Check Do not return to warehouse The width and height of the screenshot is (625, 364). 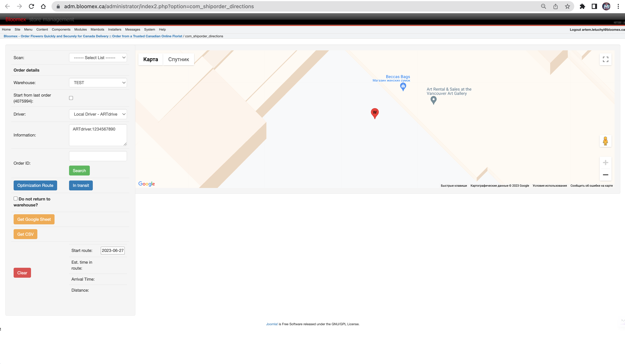point(16,198)
